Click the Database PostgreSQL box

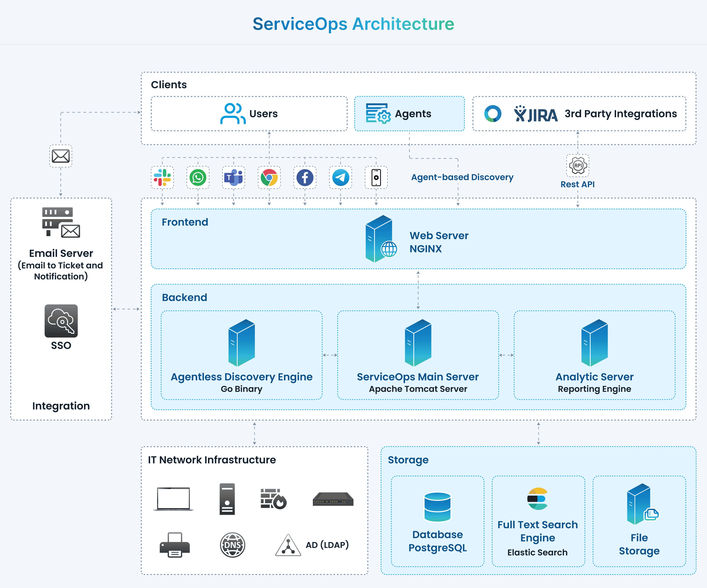coord(437,521)
